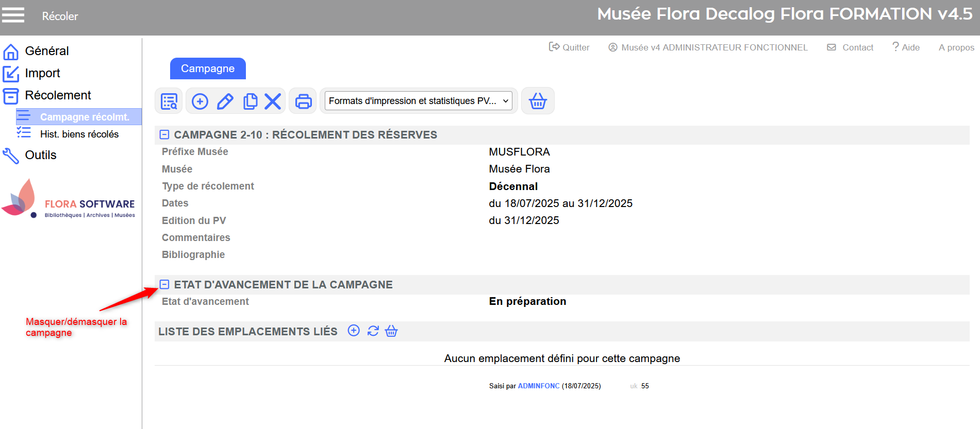This screenshot has height=429, width=980.
Task: Select the Campagne tab
Action: pos(208,68)
